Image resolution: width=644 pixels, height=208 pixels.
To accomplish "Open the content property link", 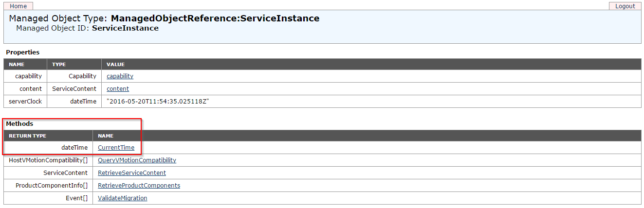I will (x=118, y=89).
